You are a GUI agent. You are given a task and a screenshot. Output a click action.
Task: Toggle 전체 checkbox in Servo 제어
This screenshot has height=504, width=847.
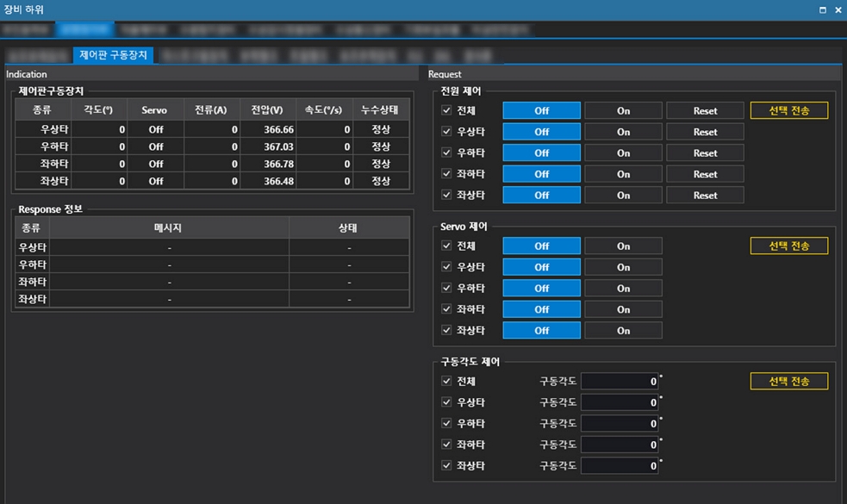coord(446,246)
